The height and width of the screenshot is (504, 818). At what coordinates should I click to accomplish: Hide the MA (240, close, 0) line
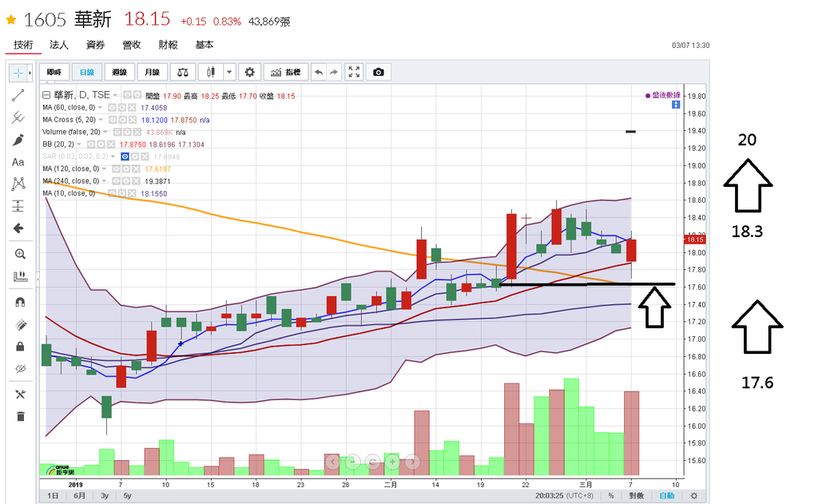117,181
